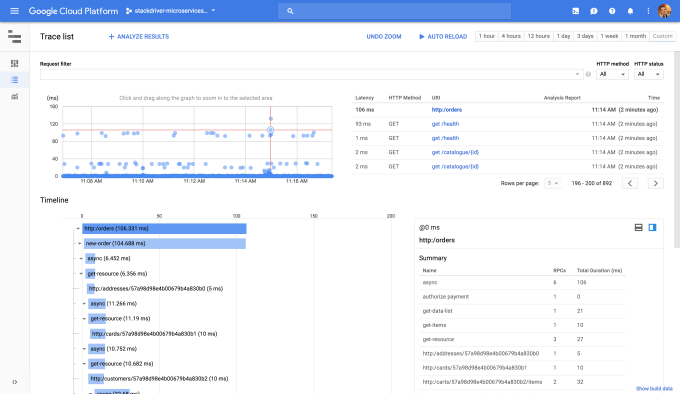The height and width of the screenshot is (394, 680).
Task: Open the hamburger navigation menu
Action: pos(14,11)
